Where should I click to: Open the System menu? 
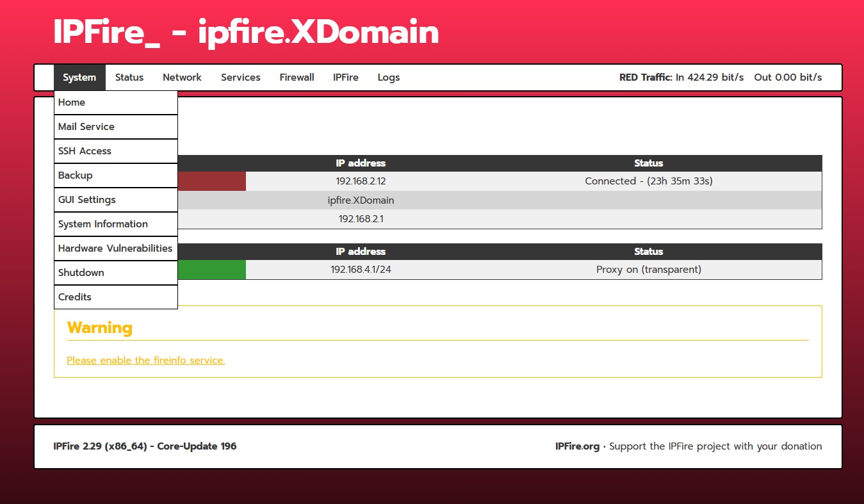pyautogui.click(x=79, y=77)
